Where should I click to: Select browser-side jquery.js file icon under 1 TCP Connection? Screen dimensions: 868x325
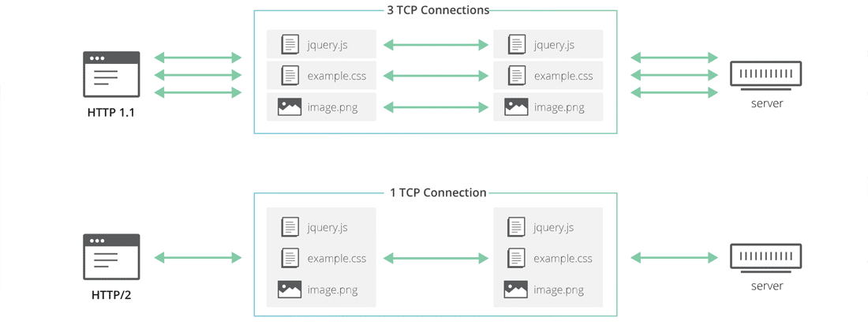click(x=290, y=227)
